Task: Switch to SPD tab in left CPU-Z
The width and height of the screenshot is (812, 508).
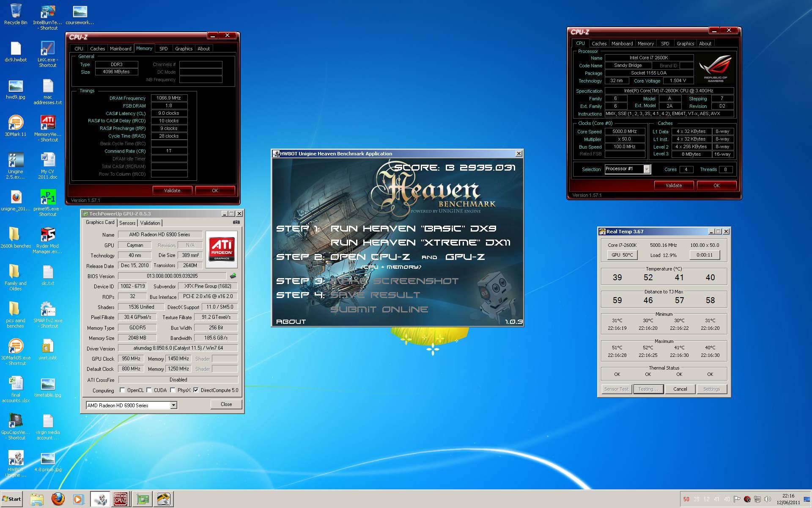Action: 164,49
